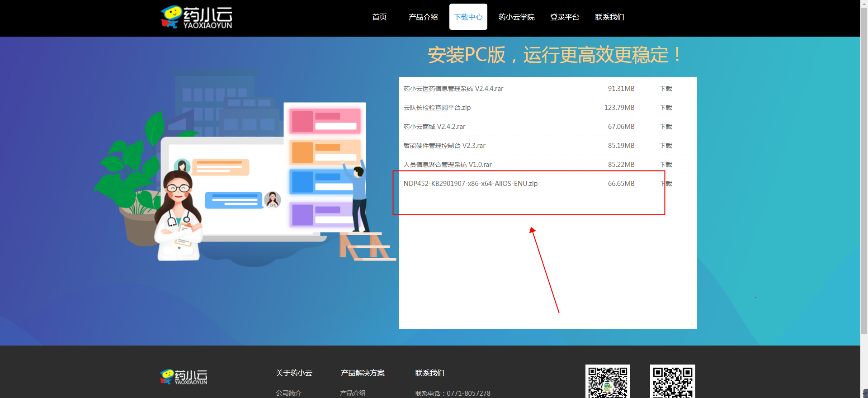Download 药小云医药信息管理系统 V2.4.4.rar

point(665,89)
